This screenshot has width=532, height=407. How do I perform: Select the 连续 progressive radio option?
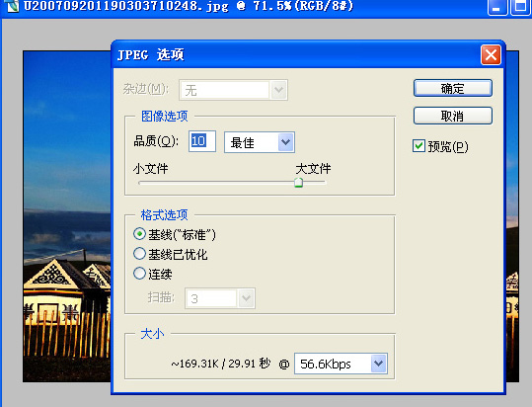pos(139,274)
